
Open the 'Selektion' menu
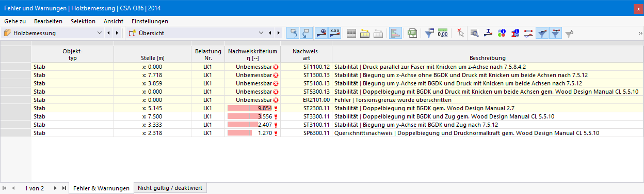pyautogui.click(x=83, y=21)
